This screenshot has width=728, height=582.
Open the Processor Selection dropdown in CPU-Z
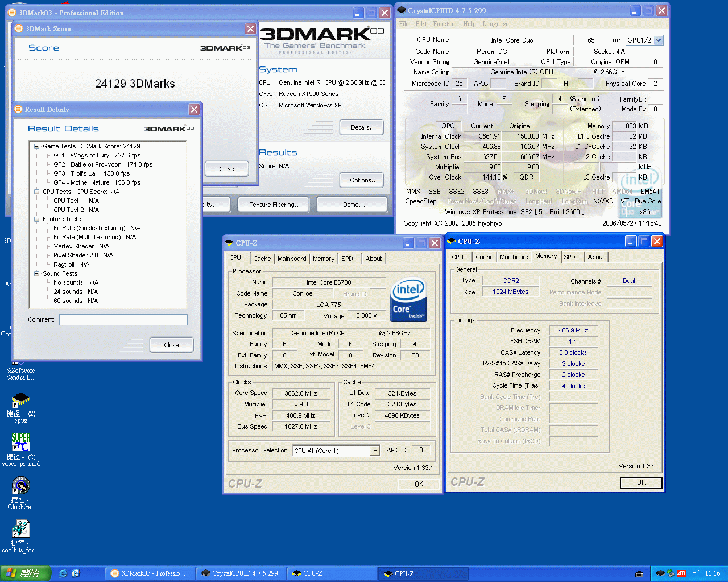click(375, 451)
